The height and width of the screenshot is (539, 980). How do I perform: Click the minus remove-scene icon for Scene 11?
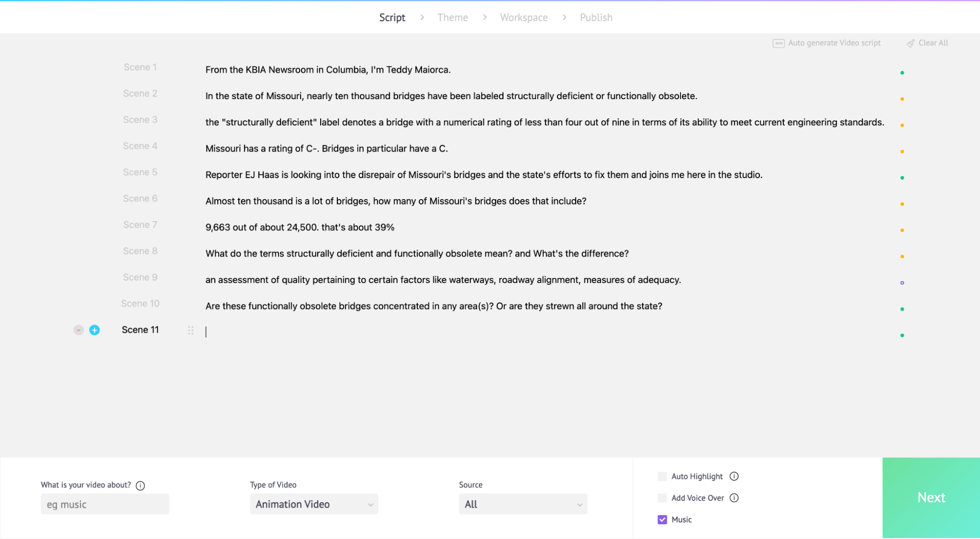[x=78, y=330]
